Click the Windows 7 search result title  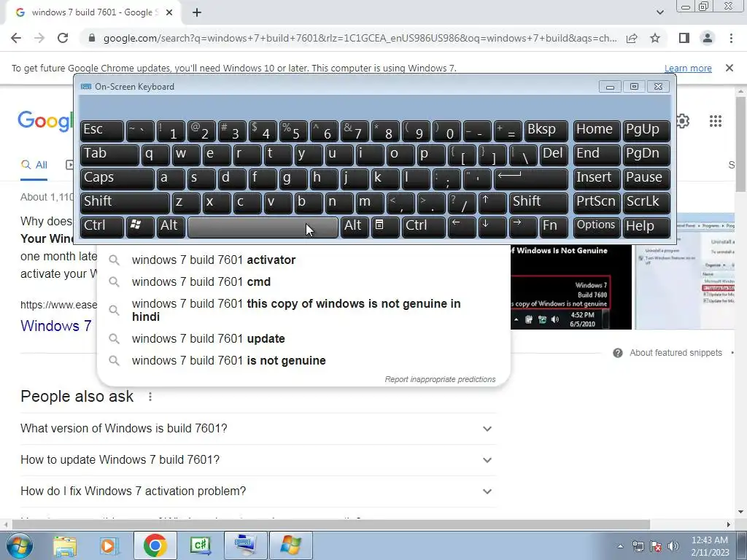tap(56, 326)
